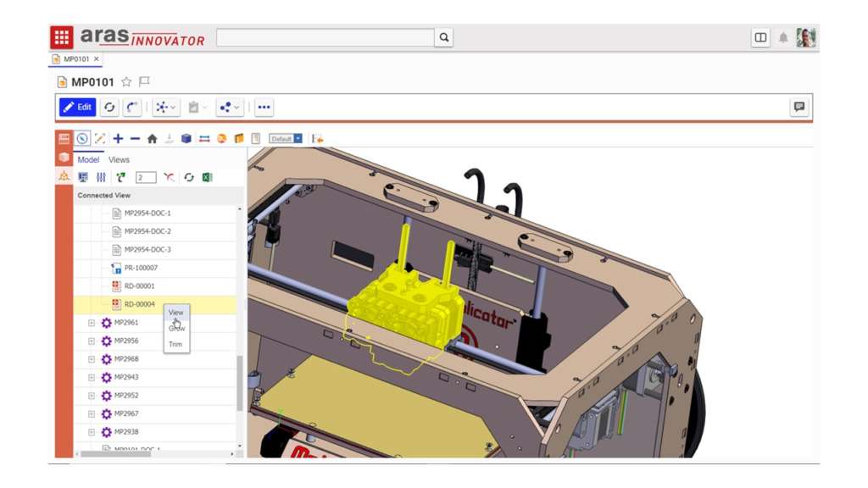This screenshot has width=868, height=488.
Task: Choose Trim from the context menu
Action: click(175, 344)
